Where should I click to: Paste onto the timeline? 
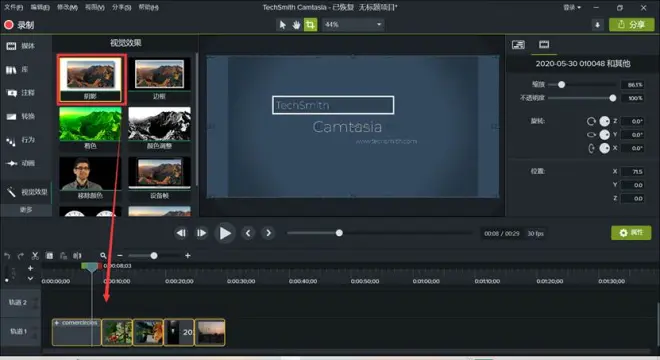pos(63,256)
